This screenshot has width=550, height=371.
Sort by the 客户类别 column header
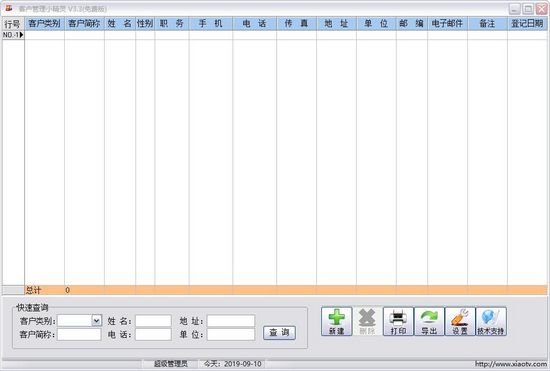[45, 23]
